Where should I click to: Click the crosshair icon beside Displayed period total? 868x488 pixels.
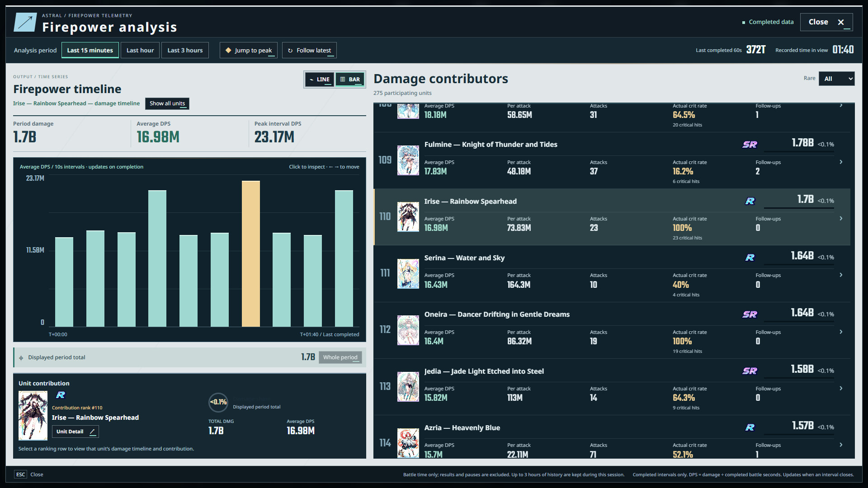click(x=21, y=358)
